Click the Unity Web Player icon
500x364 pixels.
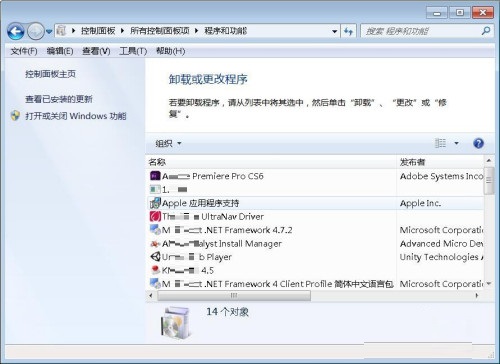coord(155,257)
